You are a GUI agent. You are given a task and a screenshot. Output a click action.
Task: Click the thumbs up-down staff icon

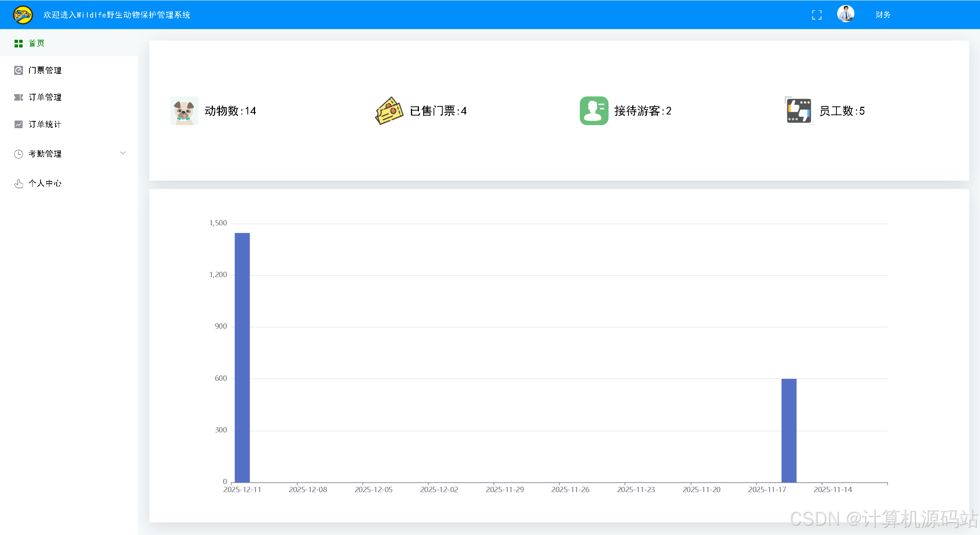799,111
